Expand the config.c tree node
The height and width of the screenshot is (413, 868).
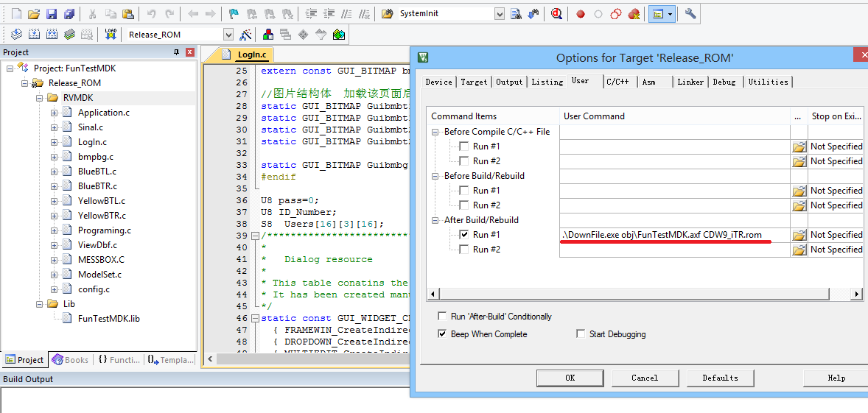coord(55,289)
